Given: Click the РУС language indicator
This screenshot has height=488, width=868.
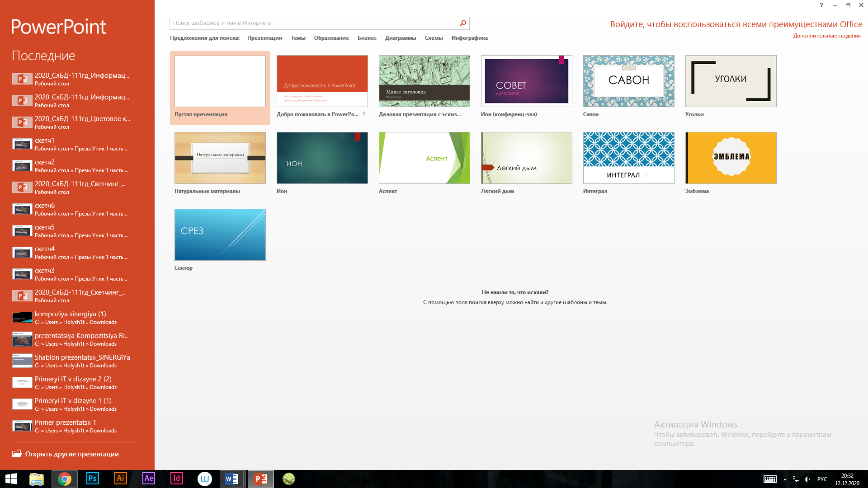Looking at the screenshot, I should 822,479.
